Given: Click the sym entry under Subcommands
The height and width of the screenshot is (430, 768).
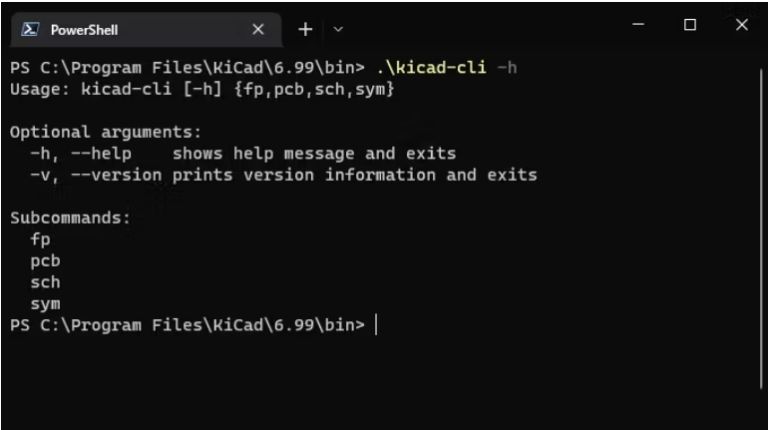Looking at the screenshot, I should [x=45, y=304].
